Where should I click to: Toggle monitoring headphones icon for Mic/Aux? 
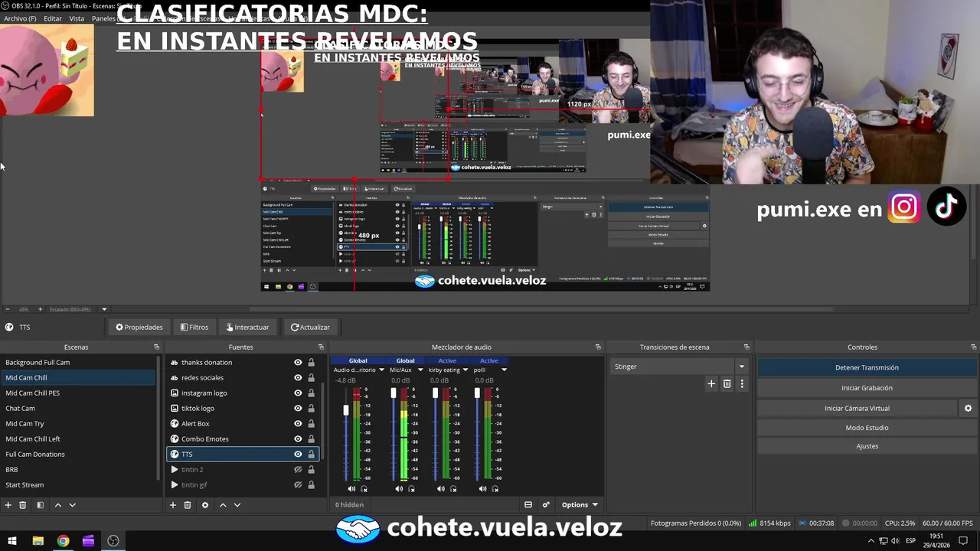tap(411, 489)
